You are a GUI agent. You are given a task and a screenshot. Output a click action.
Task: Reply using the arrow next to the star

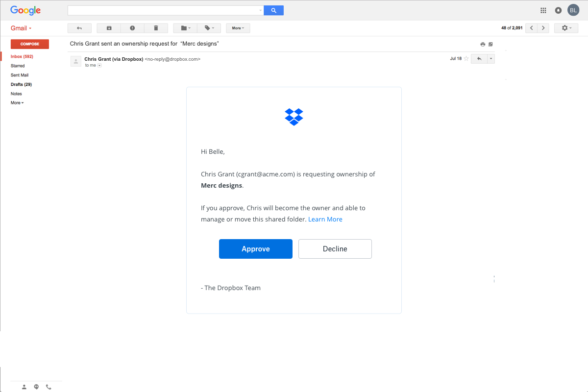479,59
